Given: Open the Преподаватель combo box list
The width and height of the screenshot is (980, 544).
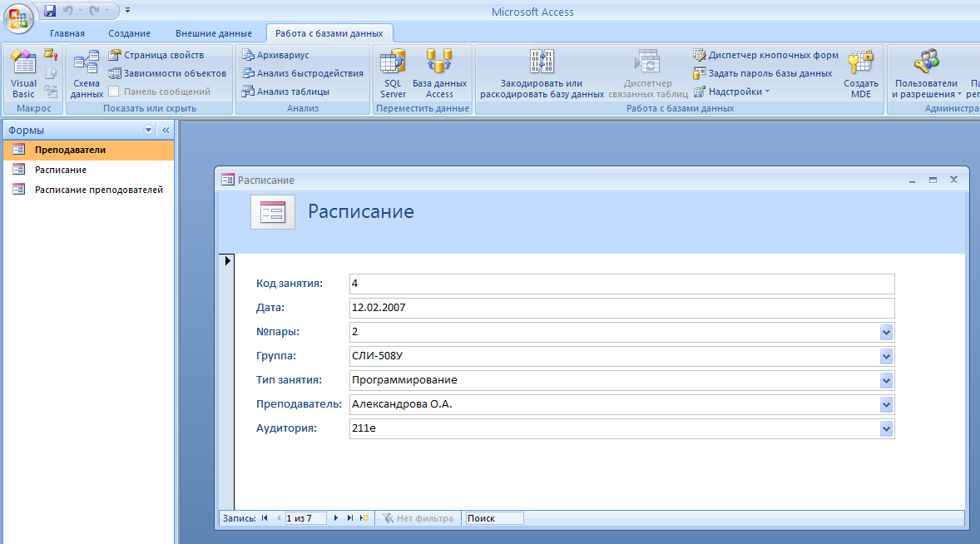Looking at the screenshot, I should tap(886, 405).
